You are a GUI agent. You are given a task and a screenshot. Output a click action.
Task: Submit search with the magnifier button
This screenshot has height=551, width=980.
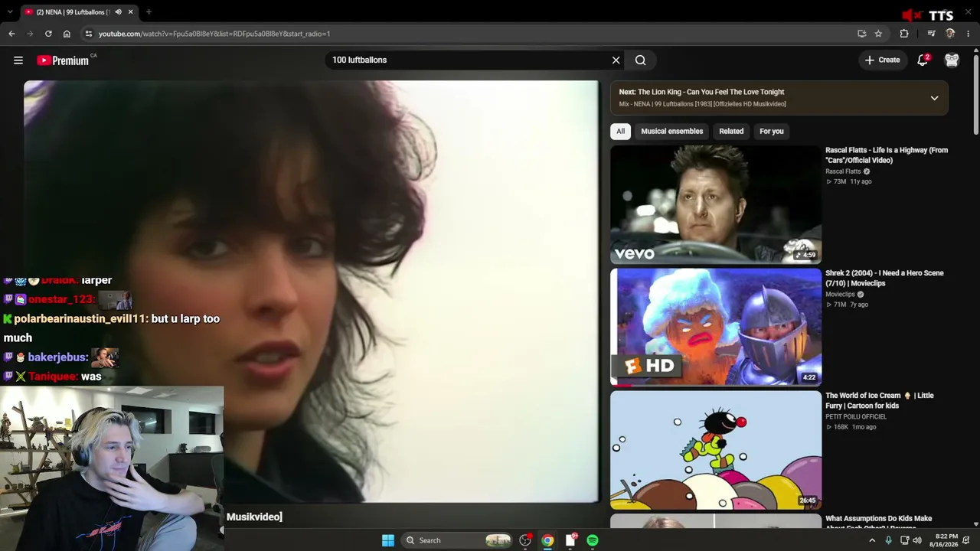[x=641, y=60]
